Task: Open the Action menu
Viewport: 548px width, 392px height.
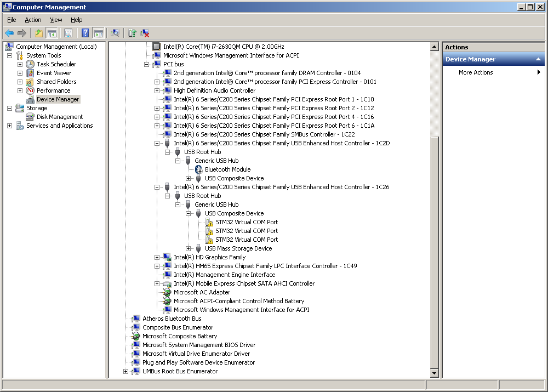Action: (x=33, y=20)
